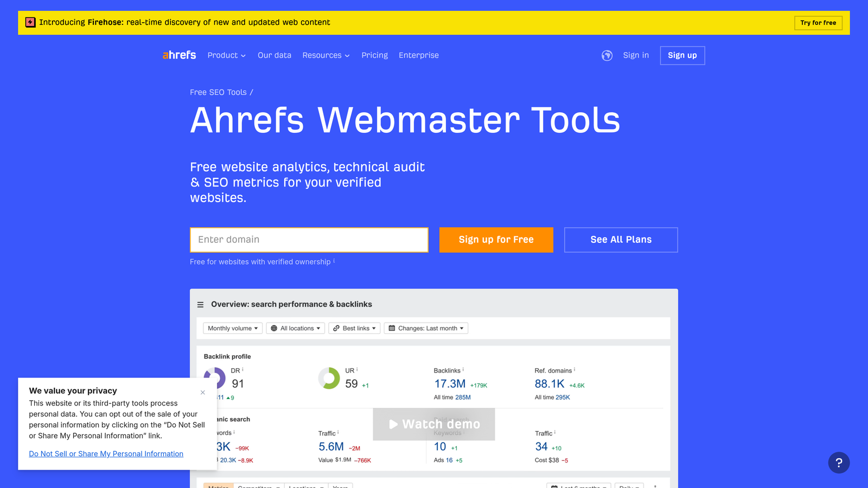
Task: Open the Monthly volume dropdown
Action: coord(232,328)
